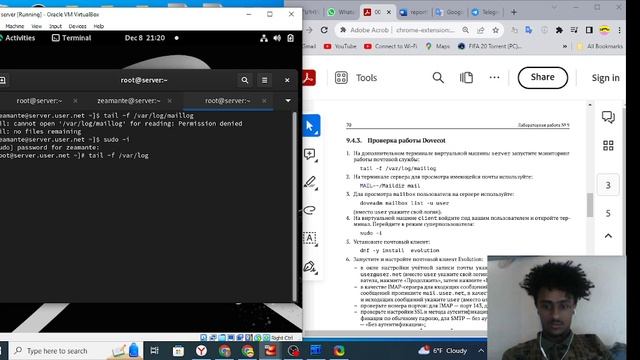Open Chrome three-dot menu
The width and height of the screenshot is (640, 360).
620,30
